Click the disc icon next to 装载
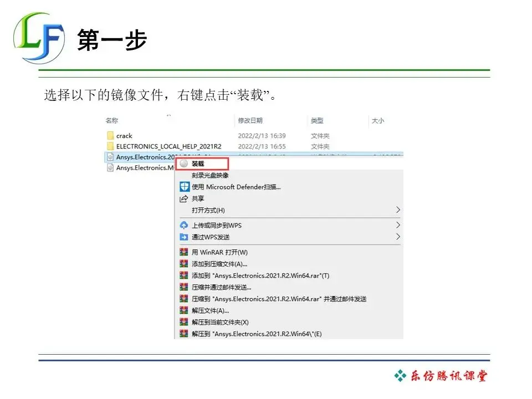 pyautogui.click(x=184, y=163)
